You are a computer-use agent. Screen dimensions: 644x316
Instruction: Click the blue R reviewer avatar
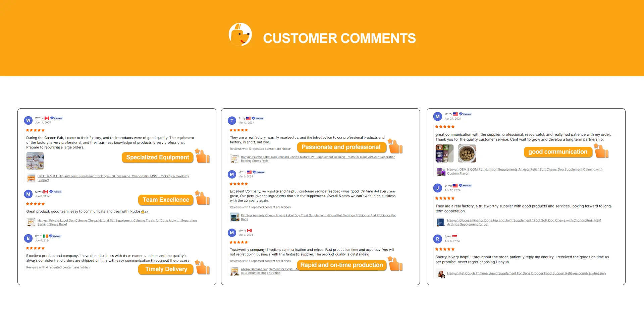pyautogui.click(x=437, y=239)
